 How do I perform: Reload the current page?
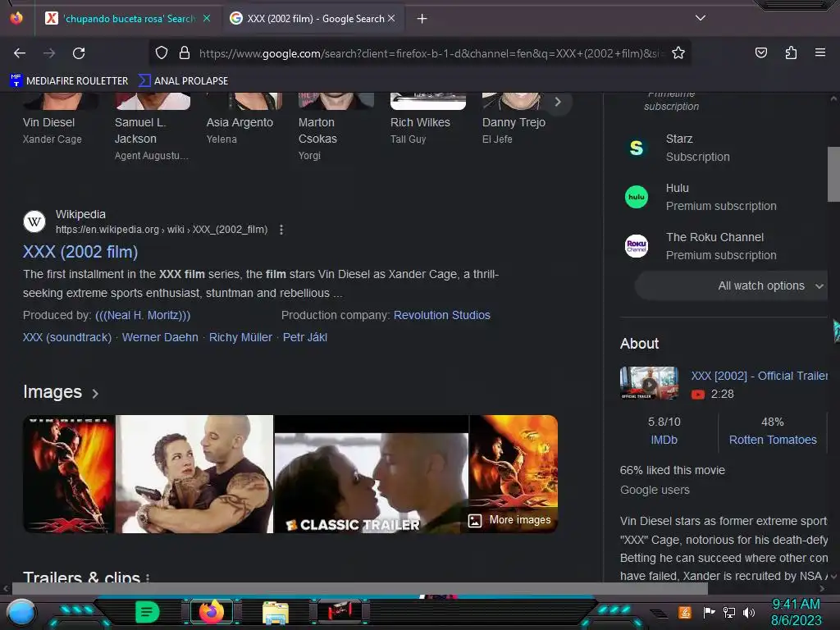(x=79, y=53)
